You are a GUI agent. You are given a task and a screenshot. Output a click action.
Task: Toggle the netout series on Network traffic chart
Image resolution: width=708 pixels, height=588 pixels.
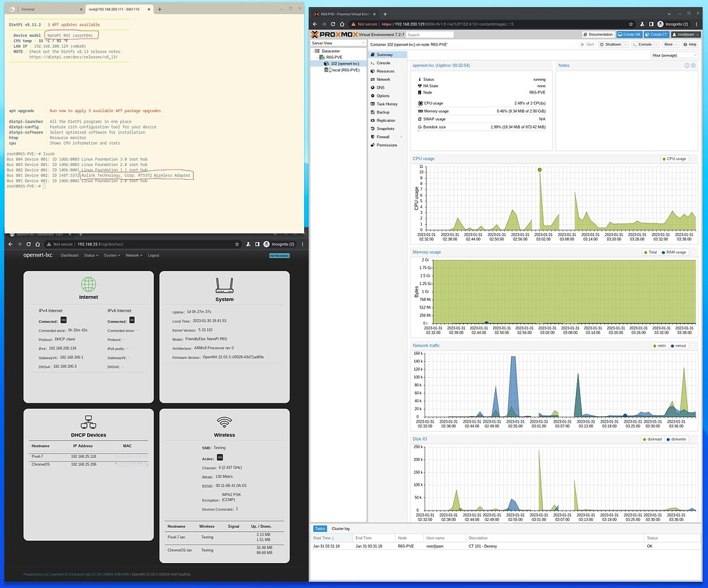click(678, 345)
